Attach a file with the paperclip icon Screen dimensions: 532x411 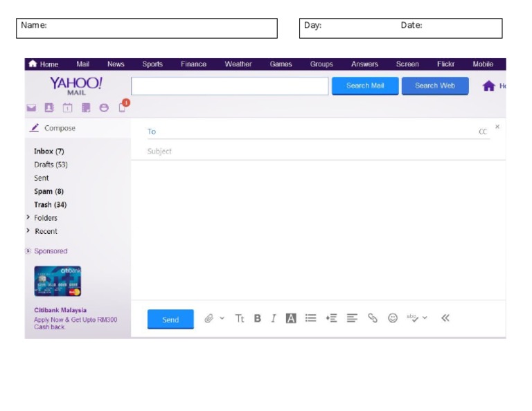(x=209, y=318)
